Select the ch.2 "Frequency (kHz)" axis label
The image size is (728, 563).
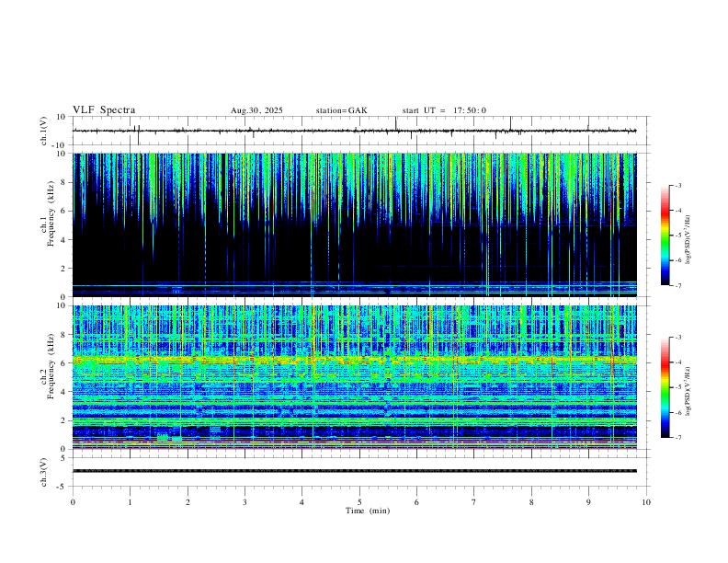pyautogui.click(x=51, y=366)
